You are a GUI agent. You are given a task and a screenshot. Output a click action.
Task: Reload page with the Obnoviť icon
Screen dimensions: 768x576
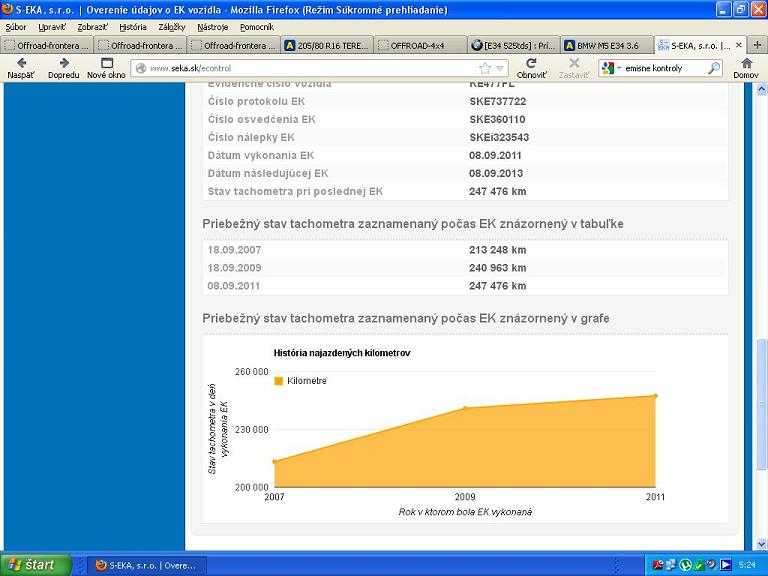[531, 68]
